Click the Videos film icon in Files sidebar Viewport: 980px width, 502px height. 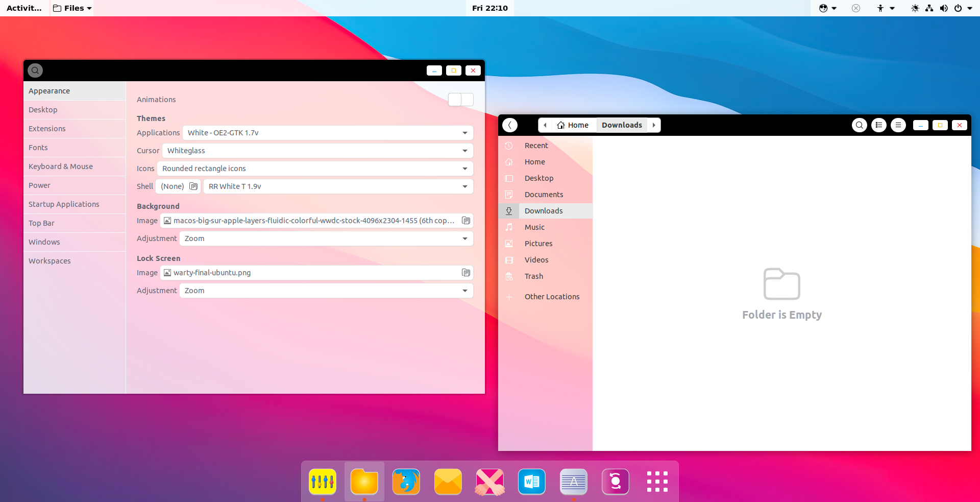pyautogui.click(x=509, y=260)
